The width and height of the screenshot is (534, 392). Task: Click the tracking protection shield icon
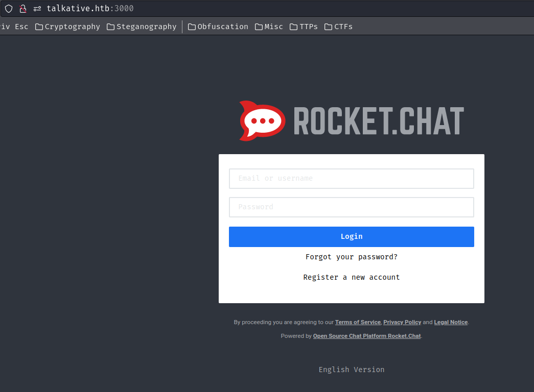coord(9,9)
